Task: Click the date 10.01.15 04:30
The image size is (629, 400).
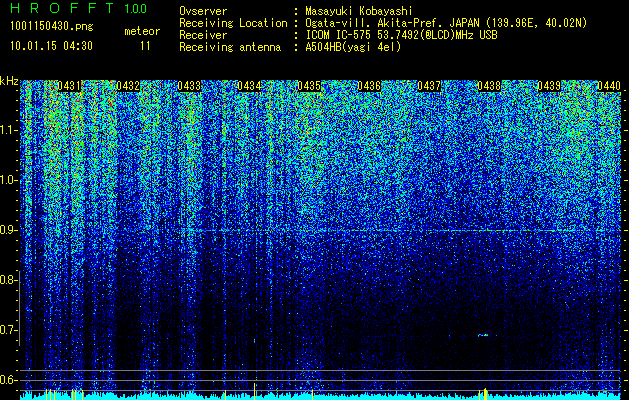Action: (x=51, y=46)
